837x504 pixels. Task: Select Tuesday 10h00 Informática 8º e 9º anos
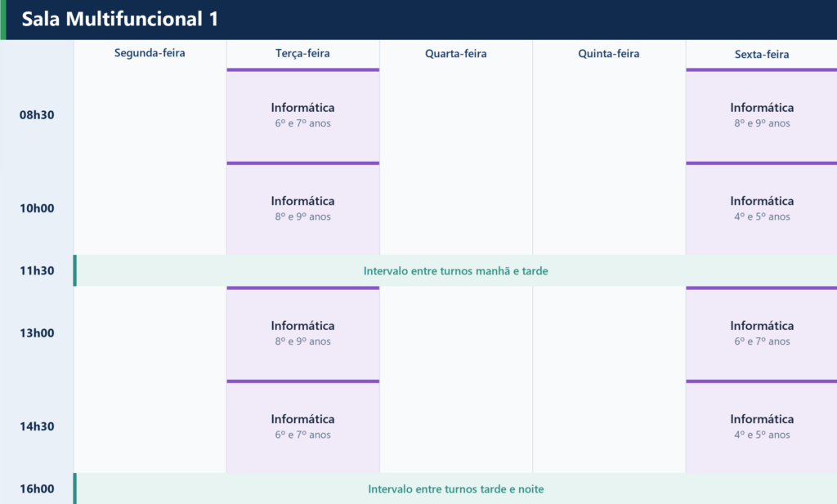(302, 208)
